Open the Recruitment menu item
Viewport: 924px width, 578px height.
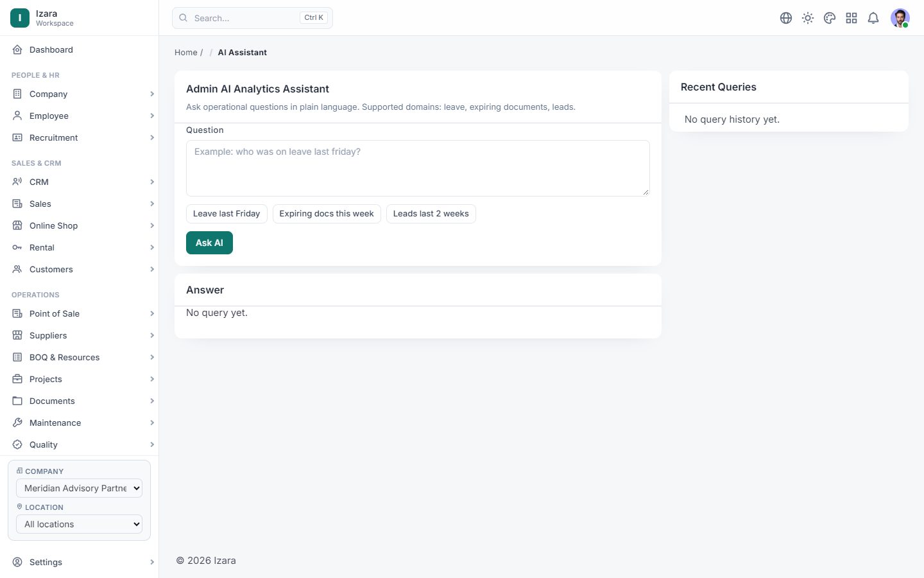click(80, 137)
